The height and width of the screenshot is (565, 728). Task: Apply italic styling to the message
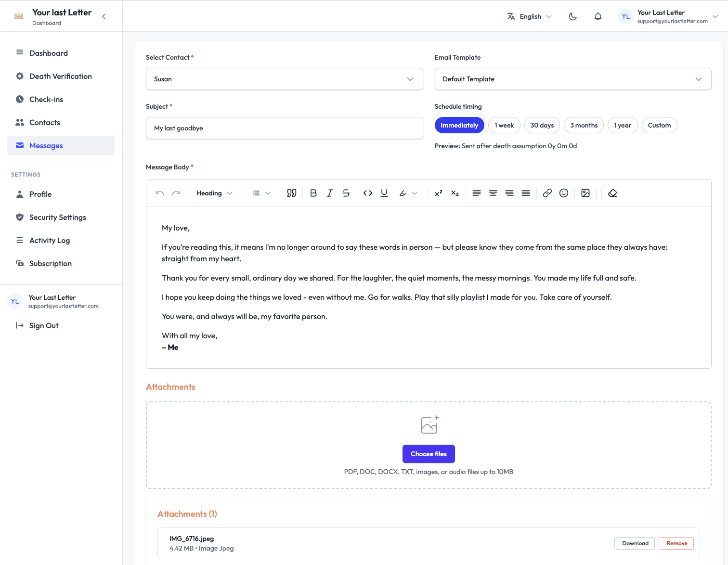click(329, 193)
